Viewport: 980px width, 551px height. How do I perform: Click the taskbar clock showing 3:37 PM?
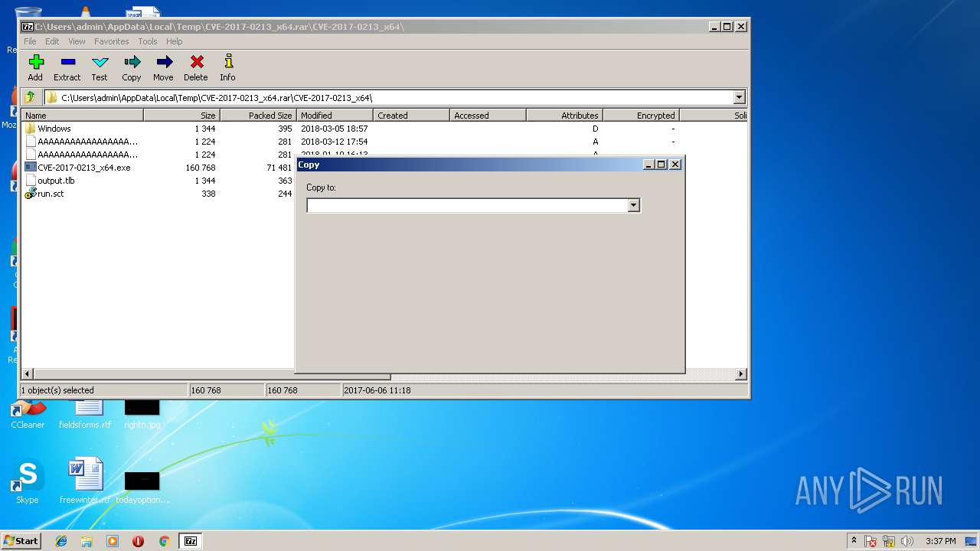pyautogui.click(x=940, y=541)
